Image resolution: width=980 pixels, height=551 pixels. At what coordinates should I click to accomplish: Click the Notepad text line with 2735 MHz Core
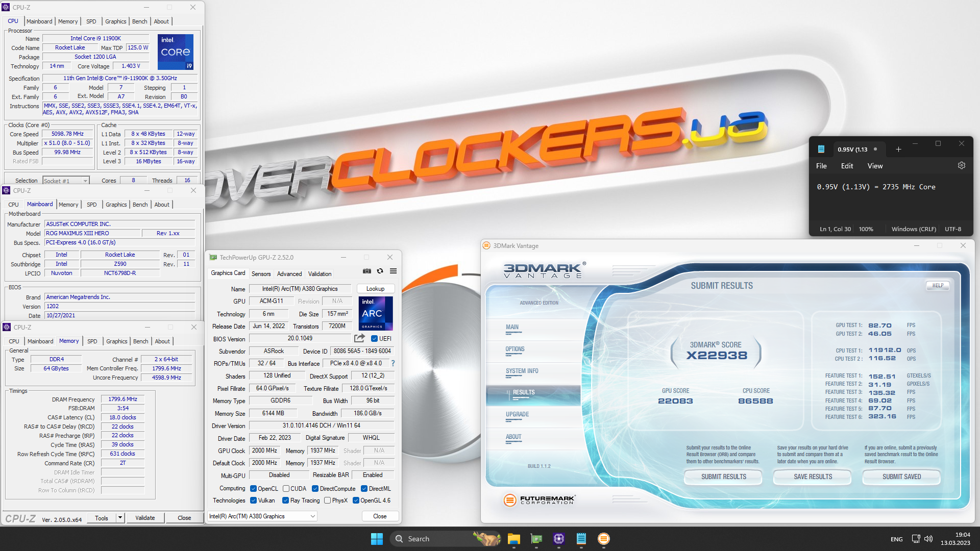click(876, 187)
